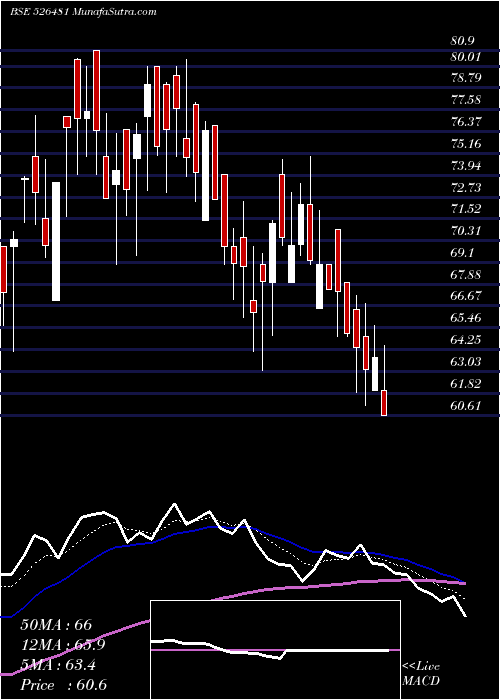Click the 12MA : 65.9 readout
Viewport: 500px width, 700px height.
point(62,645)
